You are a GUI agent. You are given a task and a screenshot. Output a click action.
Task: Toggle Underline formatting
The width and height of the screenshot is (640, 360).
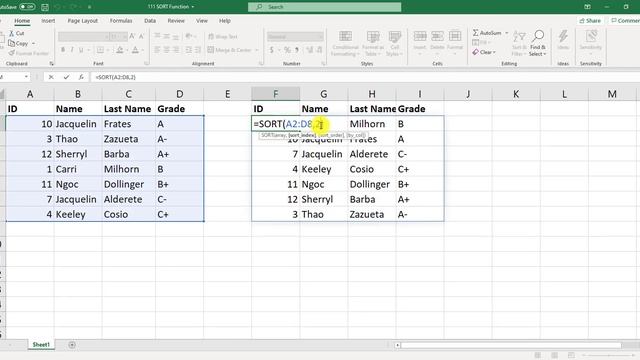81,50
